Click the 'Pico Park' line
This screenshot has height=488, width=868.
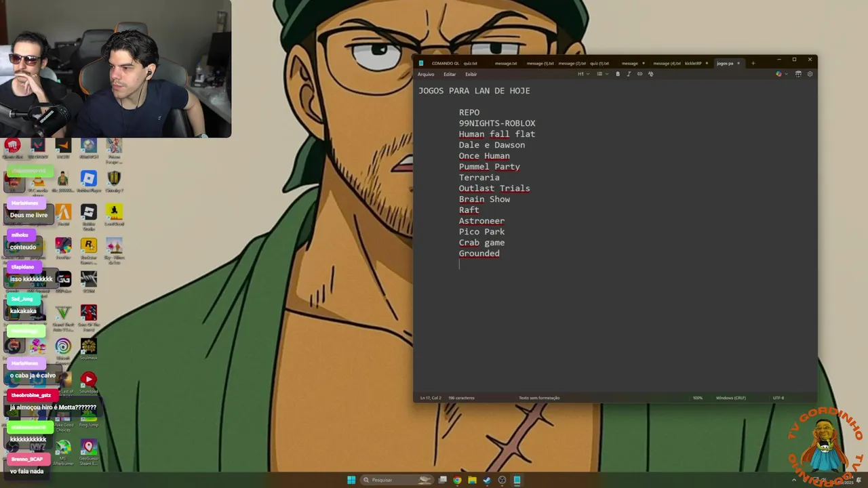pyautogui.click(x=481, y=232)
